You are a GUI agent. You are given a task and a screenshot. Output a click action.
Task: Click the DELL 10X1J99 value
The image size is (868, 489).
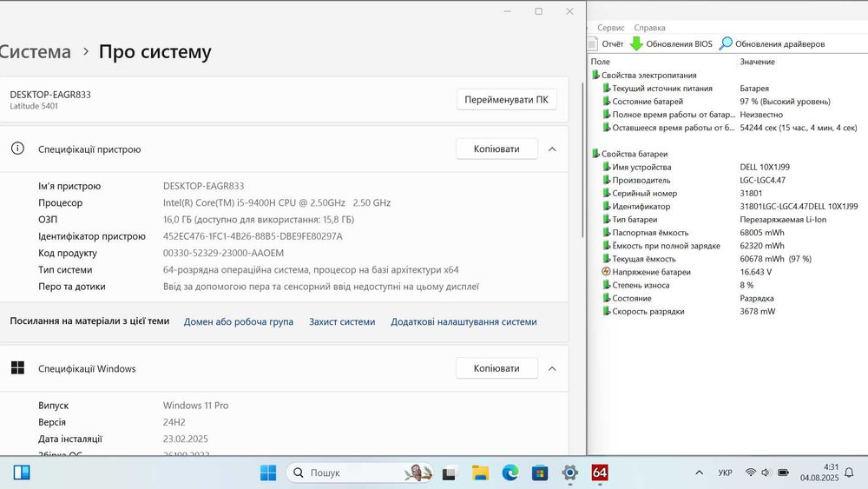coord(765,168)
